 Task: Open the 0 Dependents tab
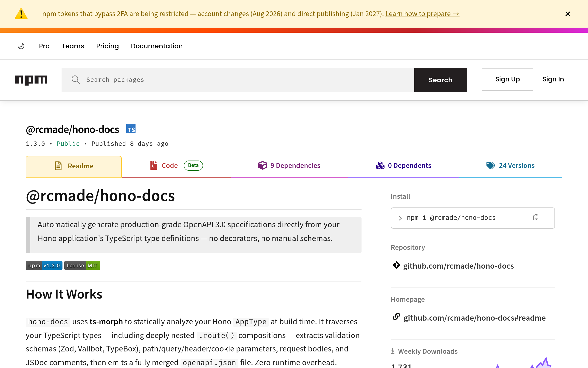403,166
